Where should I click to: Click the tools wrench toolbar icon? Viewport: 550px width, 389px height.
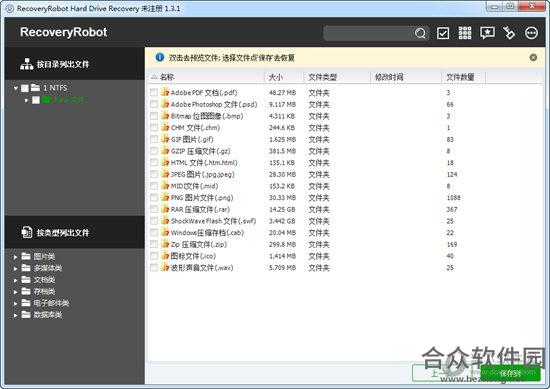(509, 33)
